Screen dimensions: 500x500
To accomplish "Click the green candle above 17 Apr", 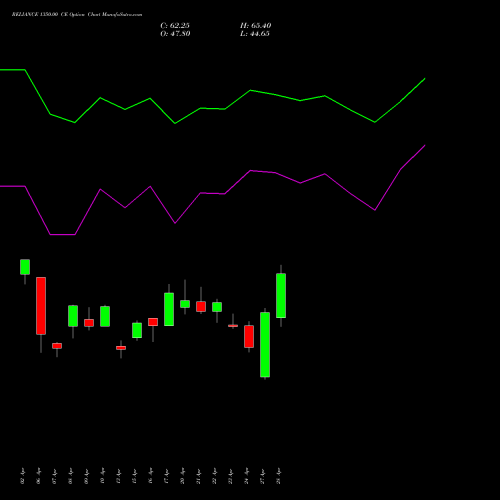I will [x=169, y=309].
